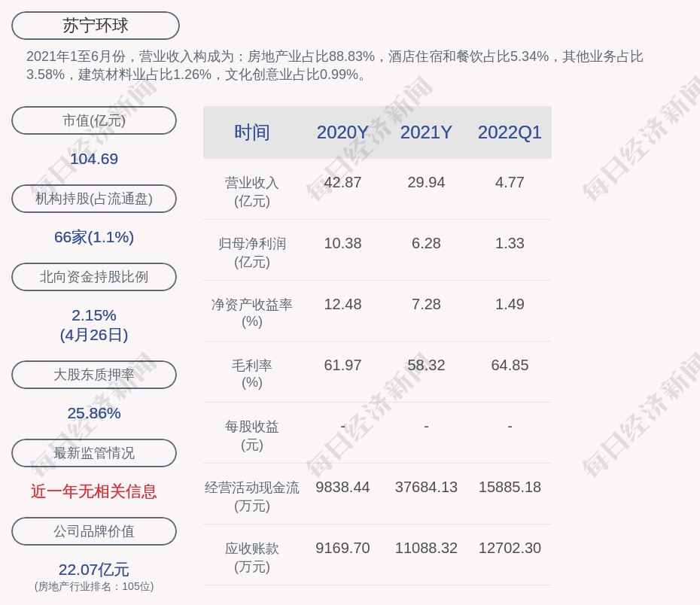This screenshot has width=700, height=605.
Task: Select the 2021Y revenue value 29.94
Action: point(426,183)
